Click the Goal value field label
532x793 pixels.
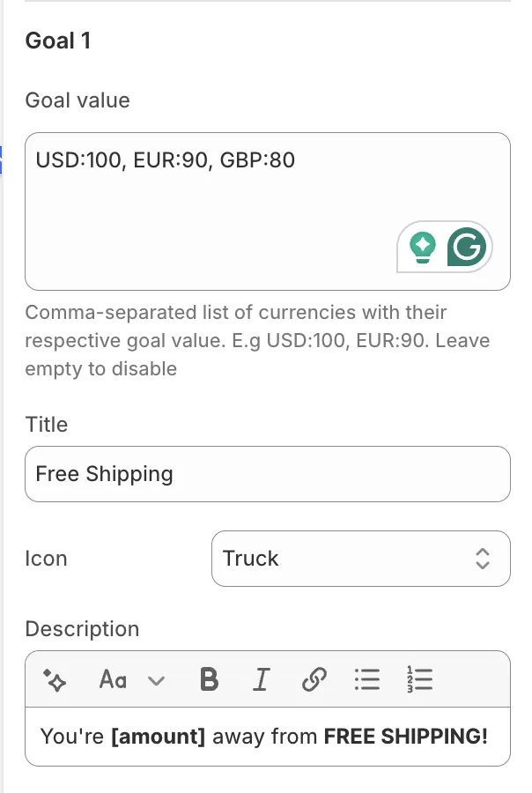click(x=78, y=100)
